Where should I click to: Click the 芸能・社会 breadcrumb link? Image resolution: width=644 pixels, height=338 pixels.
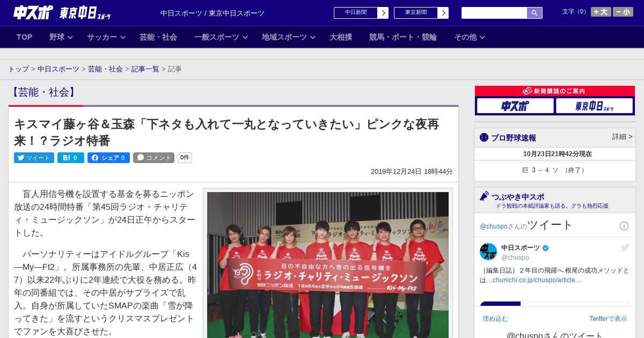(106, 69)
